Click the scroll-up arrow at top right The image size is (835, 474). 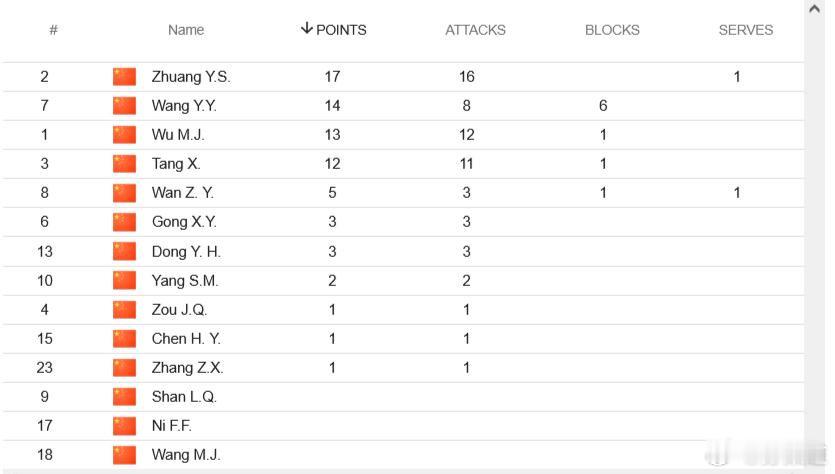pyautogui.click(x=814, y=9)
